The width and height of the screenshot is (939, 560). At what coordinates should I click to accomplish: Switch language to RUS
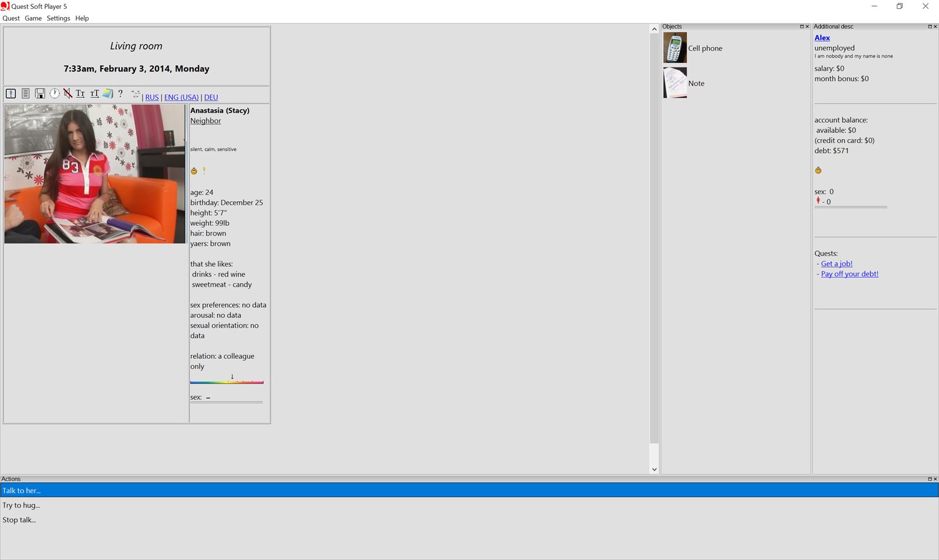tap(152, 97)
